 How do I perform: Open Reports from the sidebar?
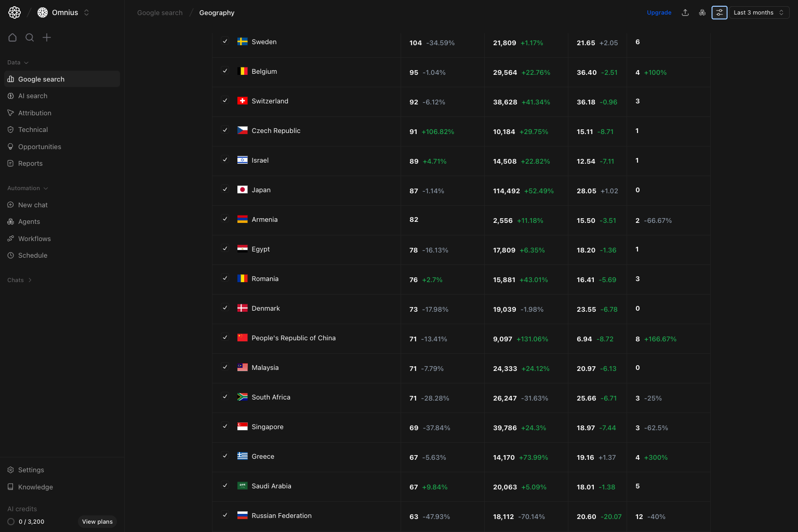pos(31,163)
